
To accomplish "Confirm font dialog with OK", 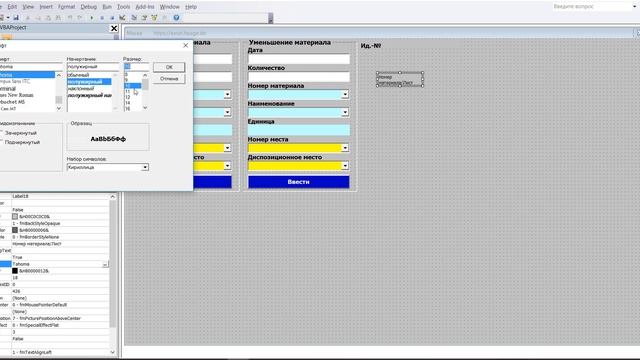I will 169,67.
